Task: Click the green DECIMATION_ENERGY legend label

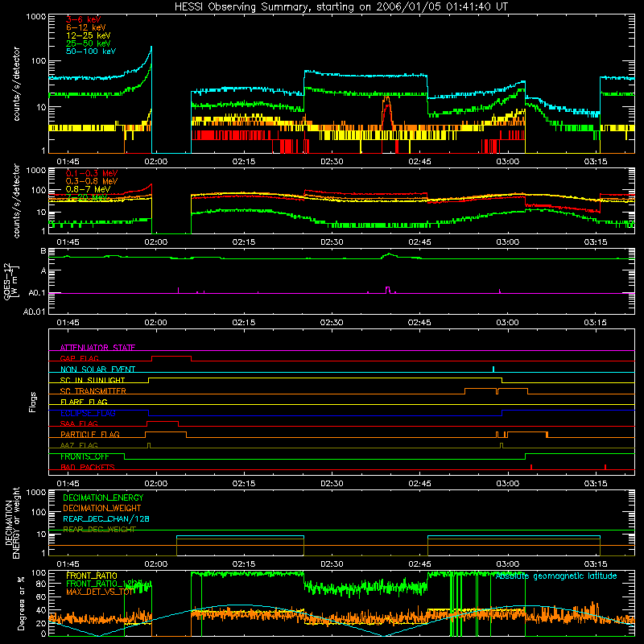Action: pyautogui.click(x=103, y=497)
